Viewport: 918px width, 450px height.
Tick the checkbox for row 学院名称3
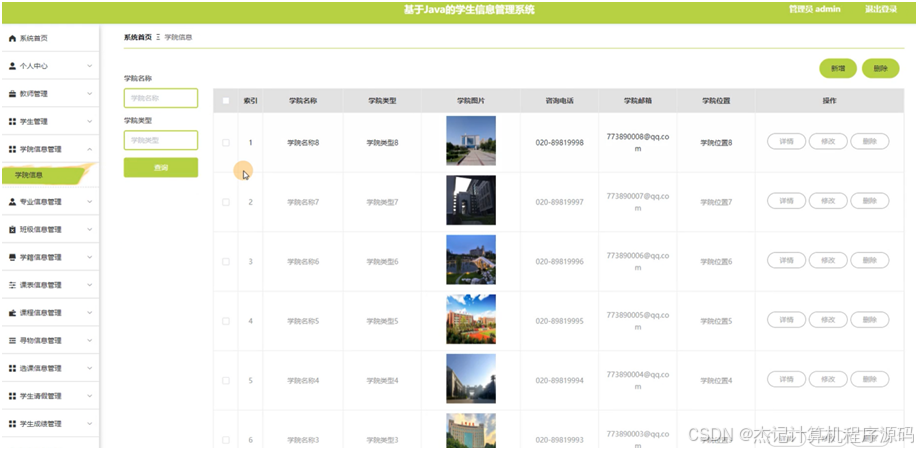point(226,440)
